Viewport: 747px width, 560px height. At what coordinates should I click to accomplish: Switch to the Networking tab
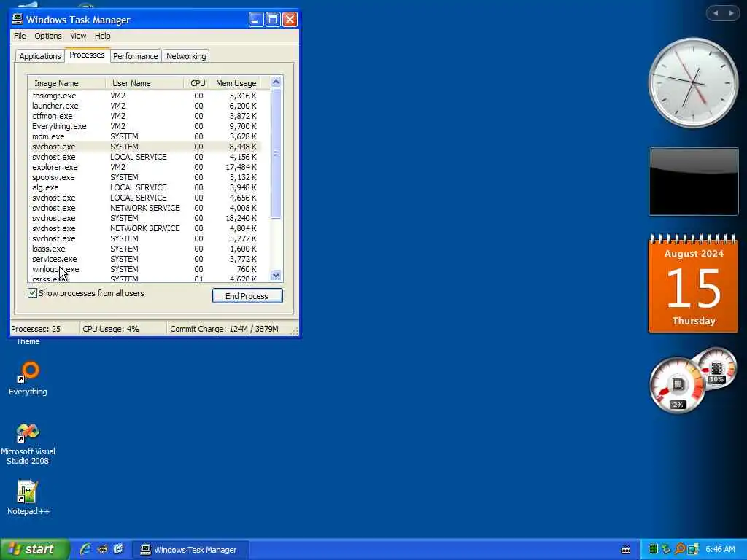click(186, 56)
